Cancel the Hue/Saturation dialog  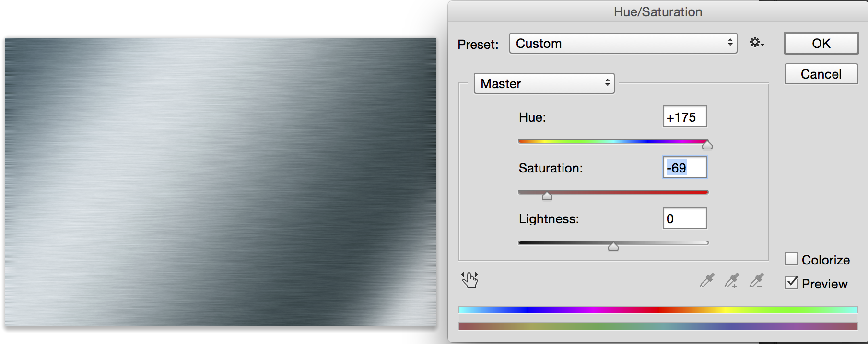[821, 74]
